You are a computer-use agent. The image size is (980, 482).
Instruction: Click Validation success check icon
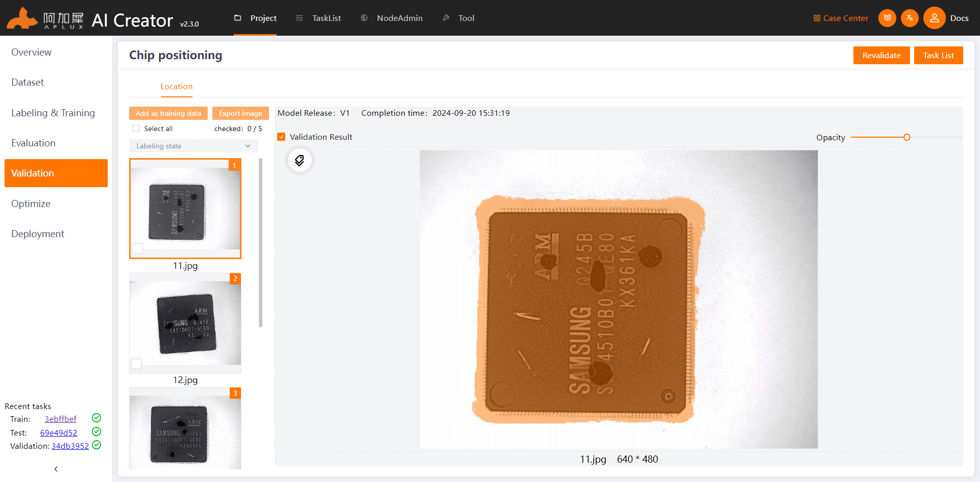tap(96, 445)
